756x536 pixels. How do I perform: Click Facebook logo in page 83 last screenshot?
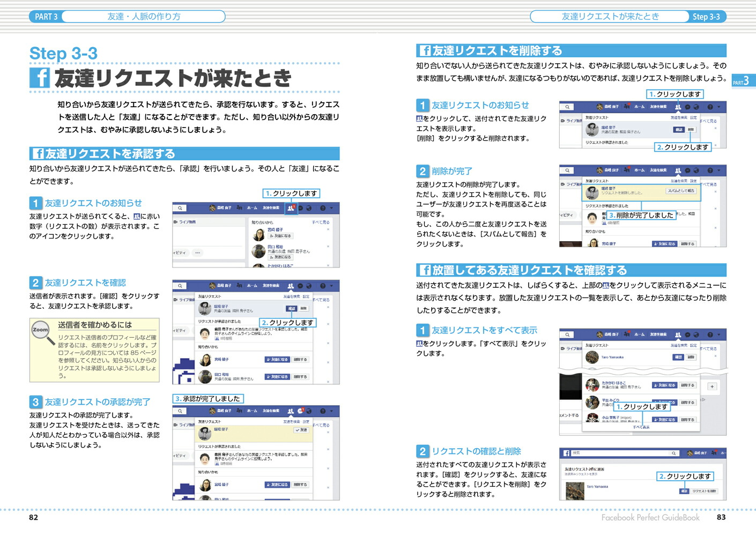pyautogui.click(x=566, y=453)
